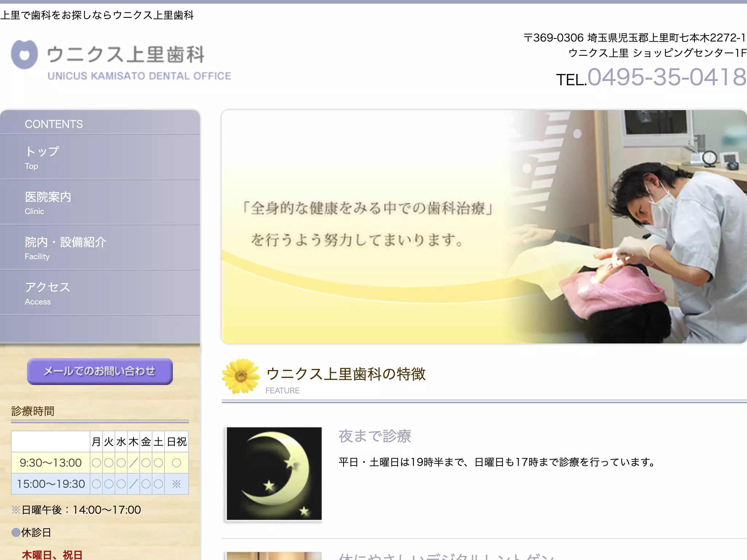Navigate to アクセス Access page
This screenshot has width=747, height=560.
point(100,293)
